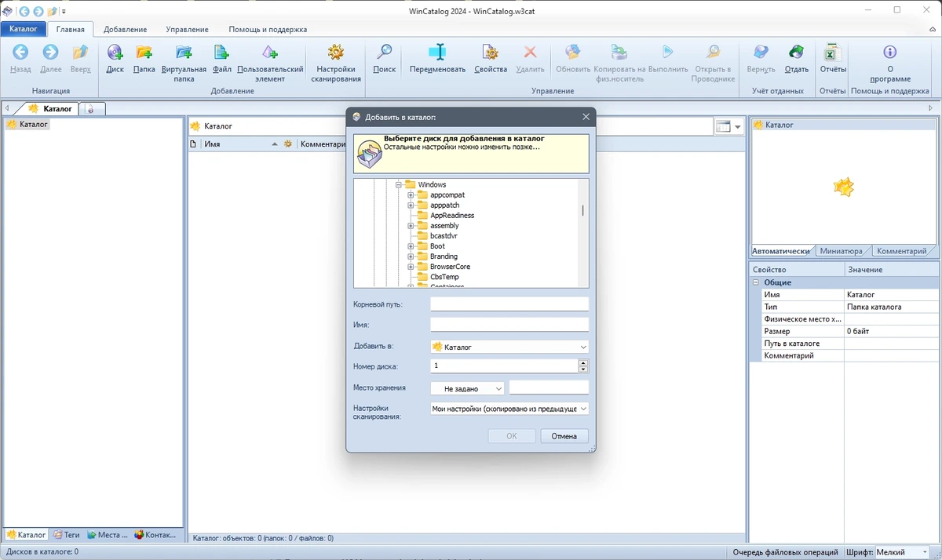Click the Обновить refresh icon
The height and width of the screenshot is (560, 942).
(x=573, y=53)
